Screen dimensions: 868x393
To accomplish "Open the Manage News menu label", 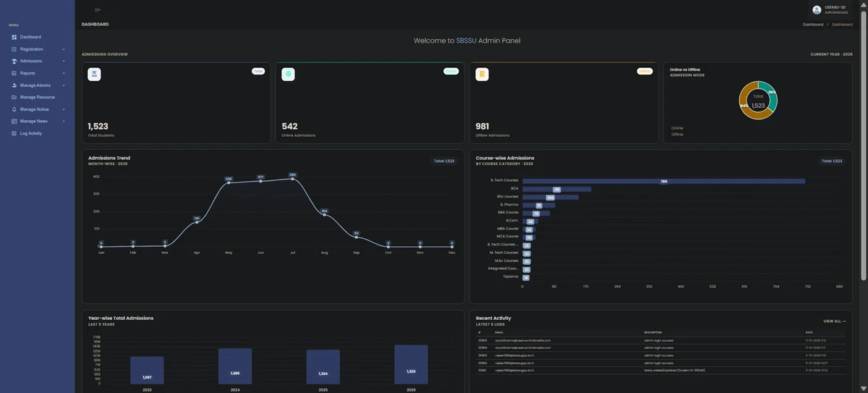I will pos(33,121).
